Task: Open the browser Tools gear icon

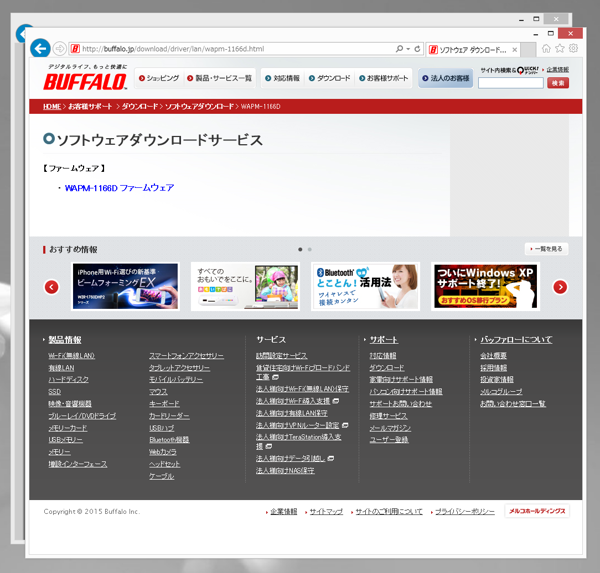Action: point(573,48)
